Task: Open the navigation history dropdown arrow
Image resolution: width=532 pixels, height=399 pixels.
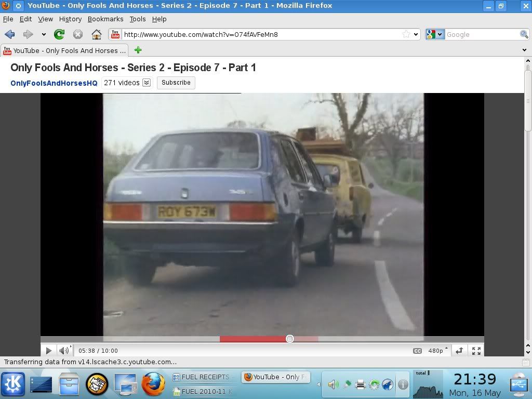Action: pyautogui.click(x=44, y=34)
